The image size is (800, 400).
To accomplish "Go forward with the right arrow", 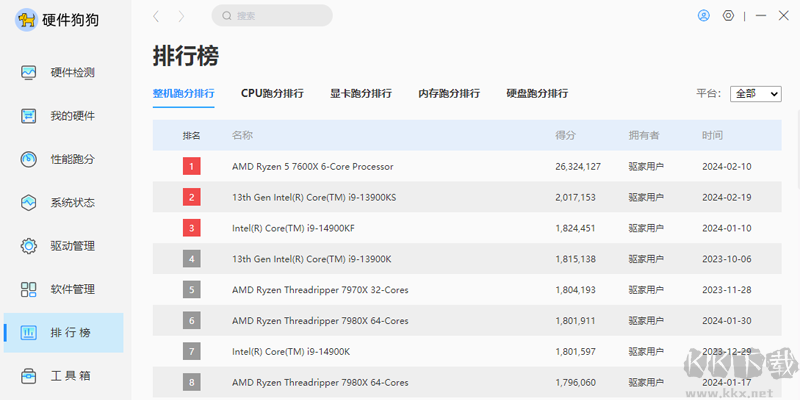I will tap(181, 16).
